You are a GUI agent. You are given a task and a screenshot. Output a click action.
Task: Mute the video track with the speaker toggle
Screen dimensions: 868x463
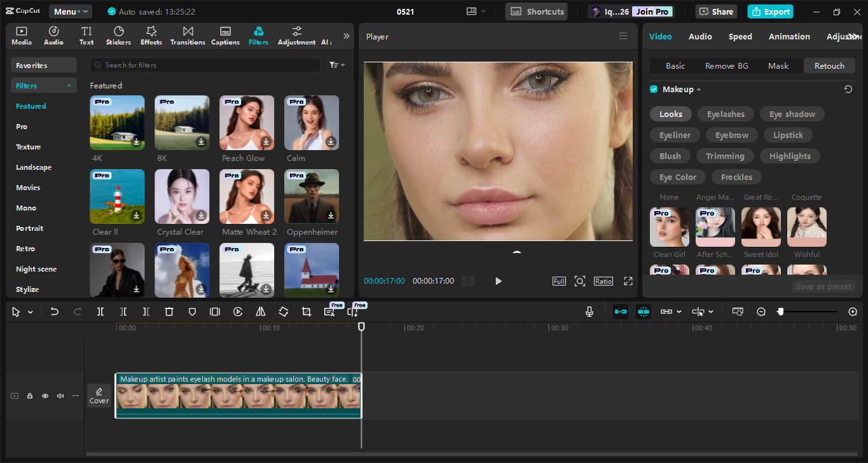pyautogui.click(x=60, y=396)
